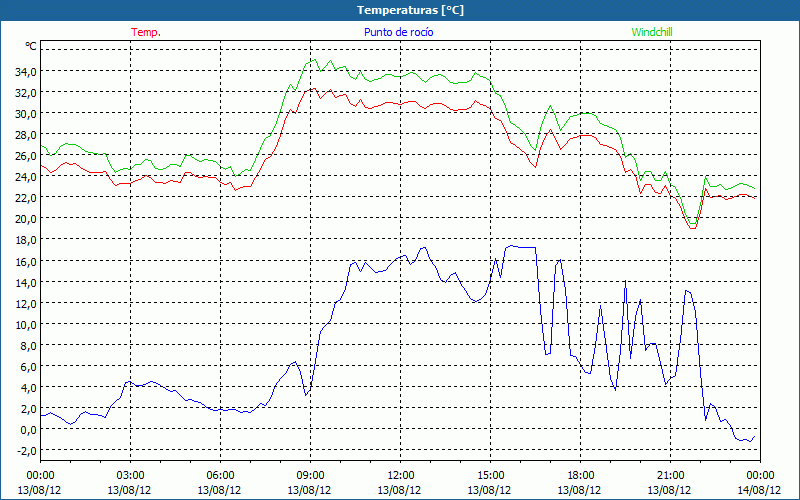Click the "32,0" y-axis value
Viewport: 800px width, 500px height.
coord(25,92)
